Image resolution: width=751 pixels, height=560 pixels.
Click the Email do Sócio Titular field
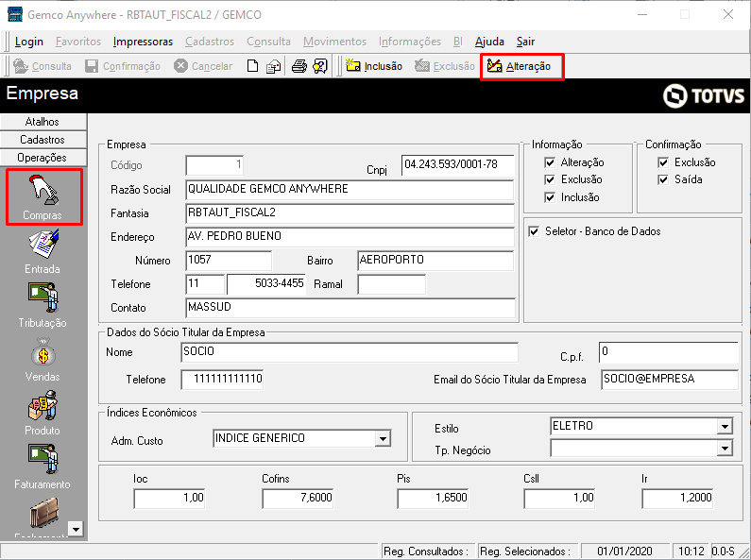[x=670, y=380]
